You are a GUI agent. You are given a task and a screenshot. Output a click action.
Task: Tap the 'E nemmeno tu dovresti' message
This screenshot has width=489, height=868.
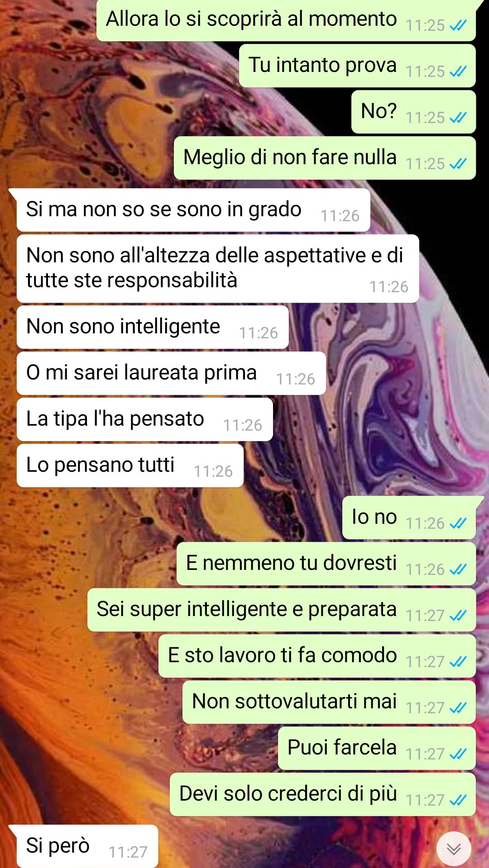pos(326,564)
